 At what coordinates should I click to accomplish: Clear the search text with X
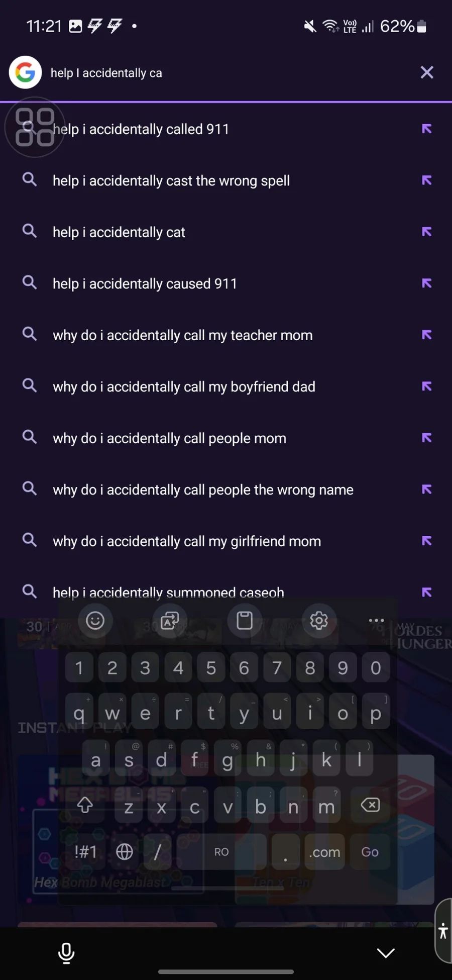click(427, 72)
